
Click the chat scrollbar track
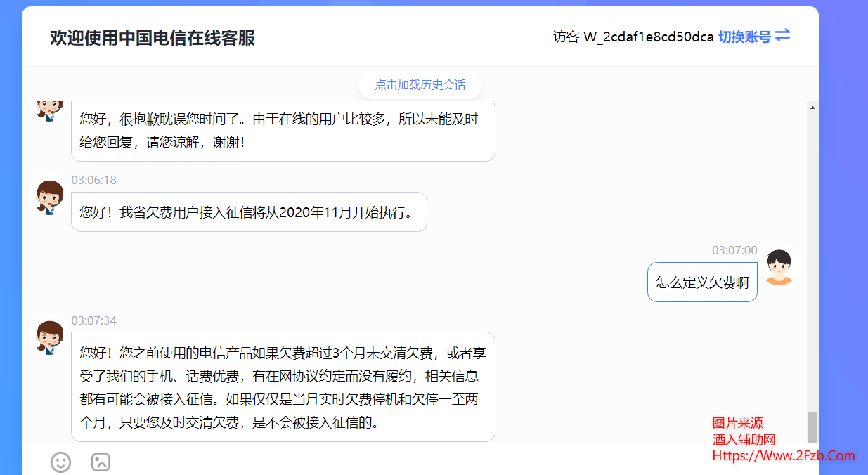click(x=814, y=281)
